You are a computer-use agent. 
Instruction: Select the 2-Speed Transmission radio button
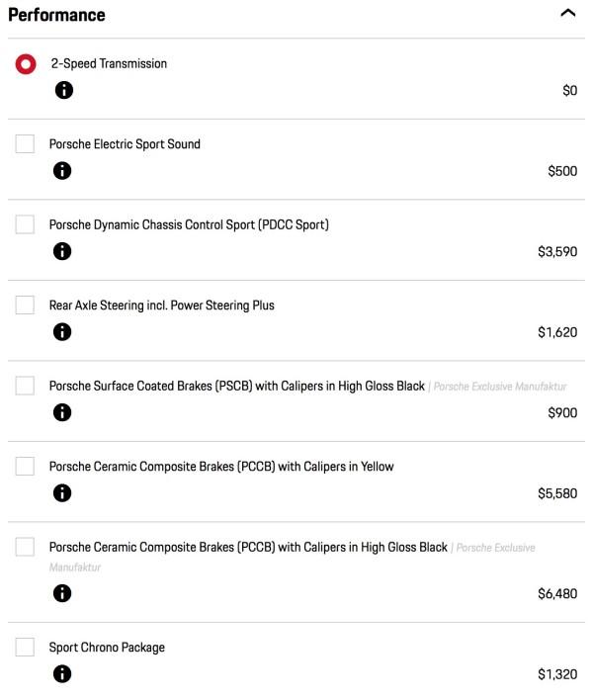tap(26, 64)
